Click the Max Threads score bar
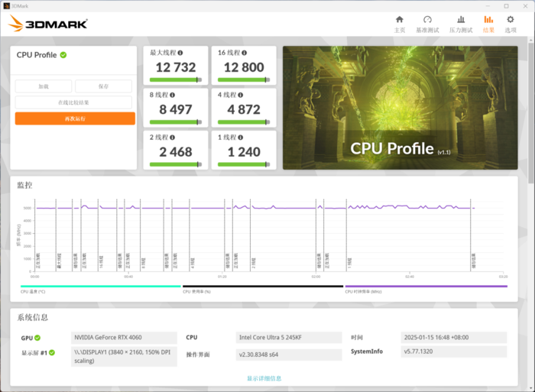Image resolution: width=535 pixels, height=392 pixels. click(176, 79)
